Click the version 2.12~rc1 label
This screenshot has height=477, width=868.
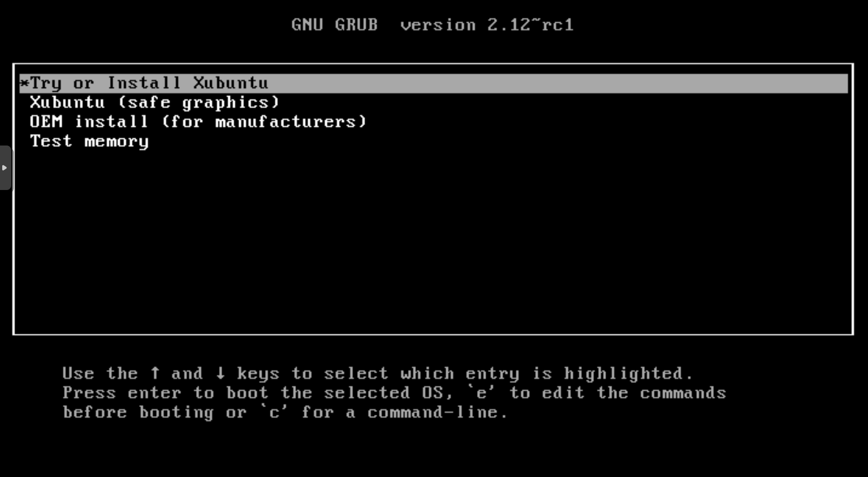tap(487, 24)
